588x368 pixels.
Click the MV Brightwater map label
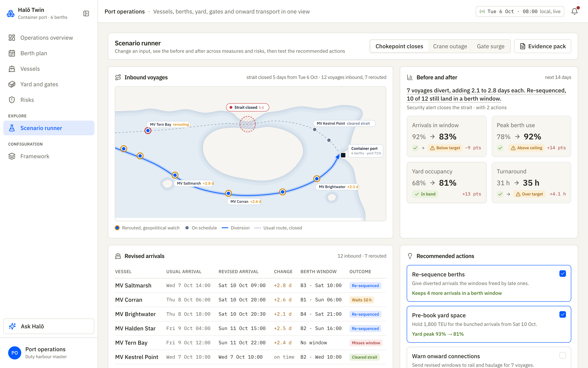[x=337, y=187]
